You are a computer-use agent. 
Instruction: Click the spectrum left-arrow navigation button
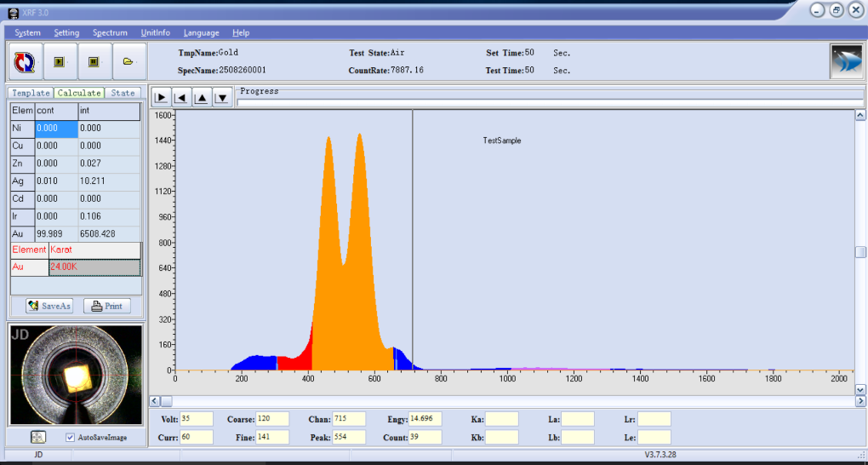[x=180, y=97]
